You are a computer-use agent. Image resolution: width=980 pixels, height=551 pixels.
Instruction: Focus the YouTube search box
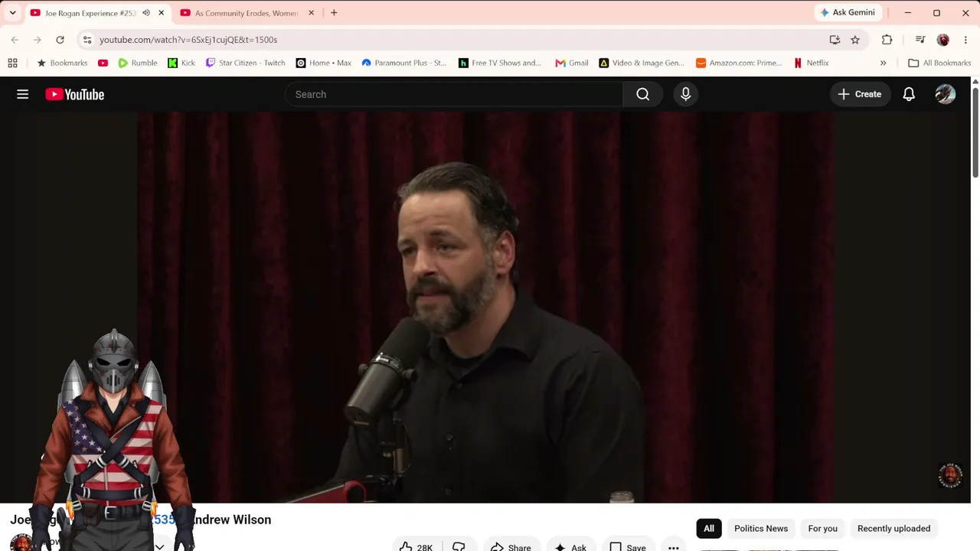[454, 94]
